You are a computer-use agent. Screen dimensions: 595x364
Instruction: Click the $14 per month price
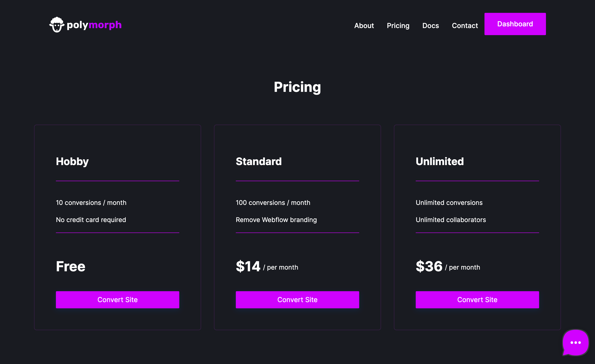267,267
